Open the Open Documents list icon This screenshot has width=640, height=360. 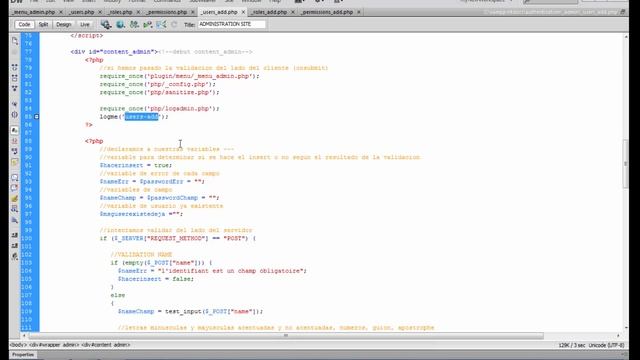15,41
